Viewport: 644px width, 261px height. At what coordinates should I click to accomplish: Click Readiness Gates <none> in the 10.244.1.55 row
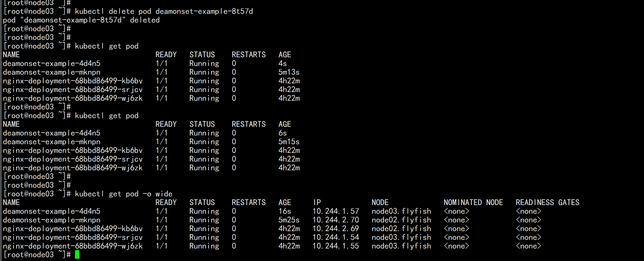click(x=528, y=246)
